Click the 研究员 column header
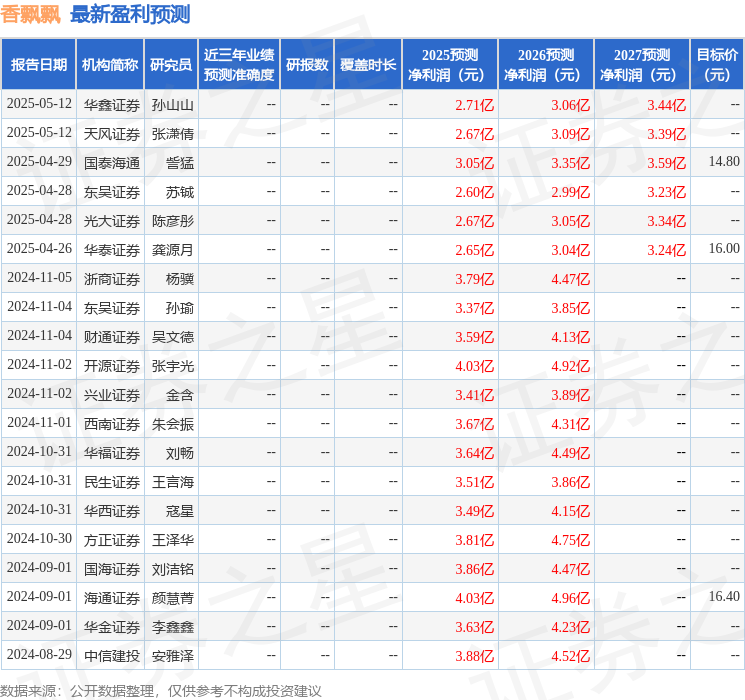This screenshot has width=745, height=700. 171,65
